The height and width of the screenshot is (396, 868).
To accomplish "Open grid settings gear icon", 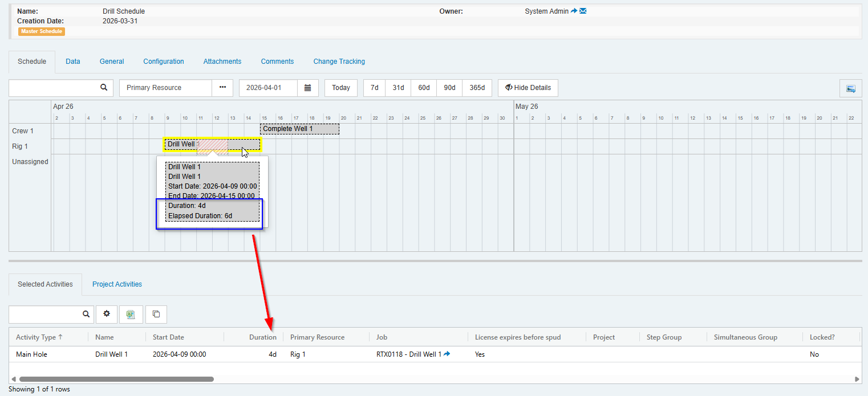I will (x=106, y=314).
